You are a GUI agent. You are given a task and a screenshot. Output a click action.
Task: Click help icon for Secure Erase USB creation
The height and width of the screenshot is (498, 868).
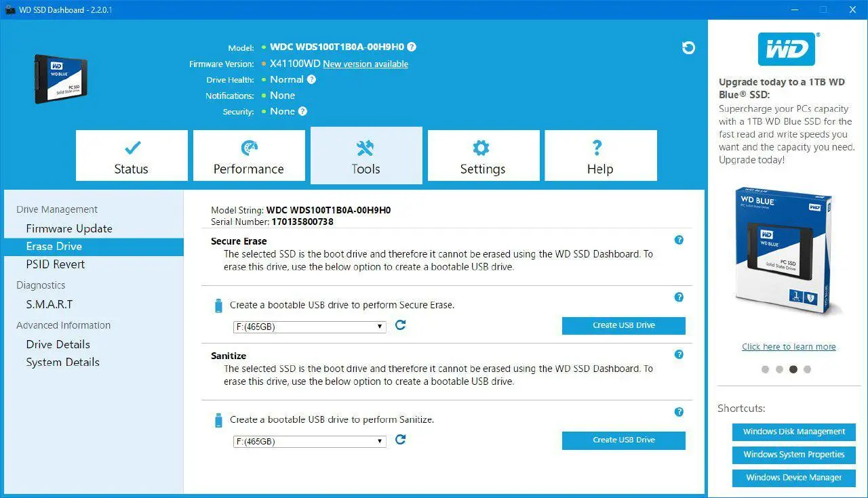tap(679, 297)
